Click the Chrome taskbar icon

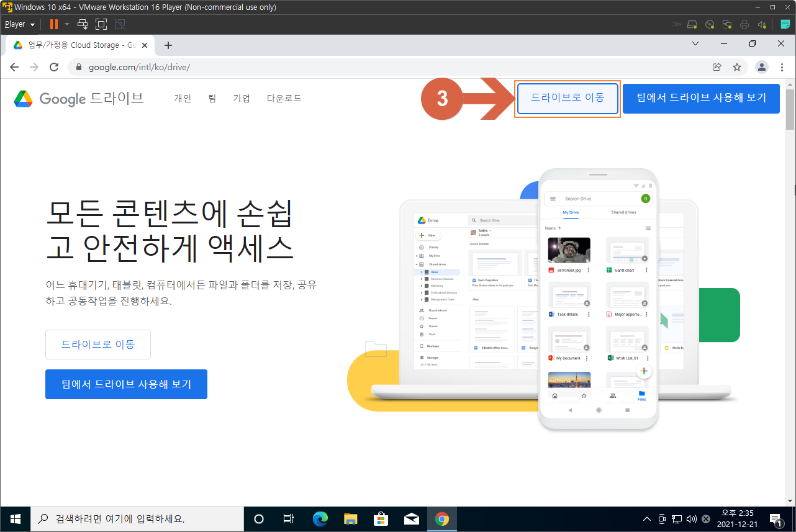click(x=441, y=519)
